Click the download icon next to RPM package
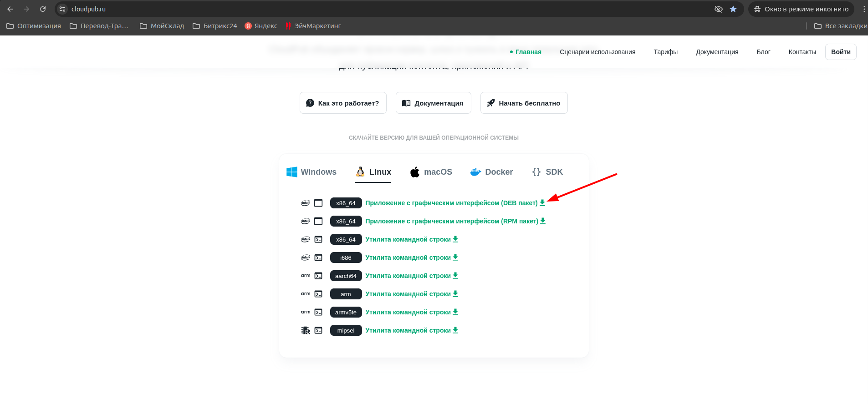 click(x=542, y=221)
